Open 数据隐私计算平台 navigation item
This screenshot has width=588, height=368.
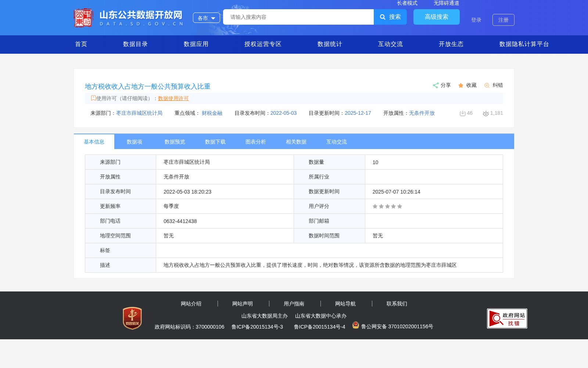pos(524,44)
